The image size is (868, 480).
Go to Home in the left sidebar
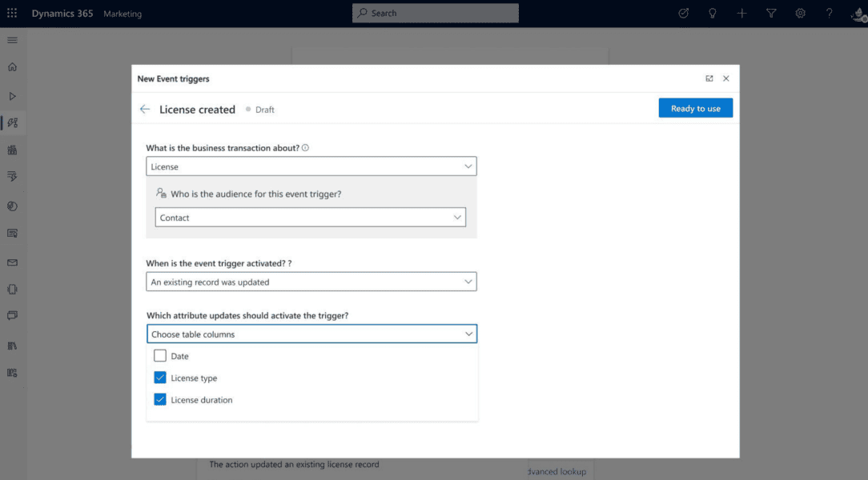point(12,67)
